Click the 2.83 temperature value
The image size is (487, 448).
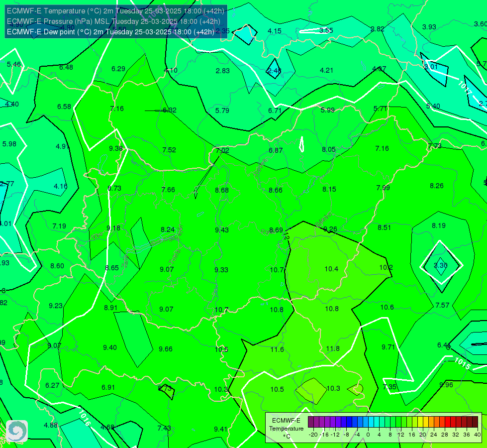pyautogui.click(x=223, y=71)
